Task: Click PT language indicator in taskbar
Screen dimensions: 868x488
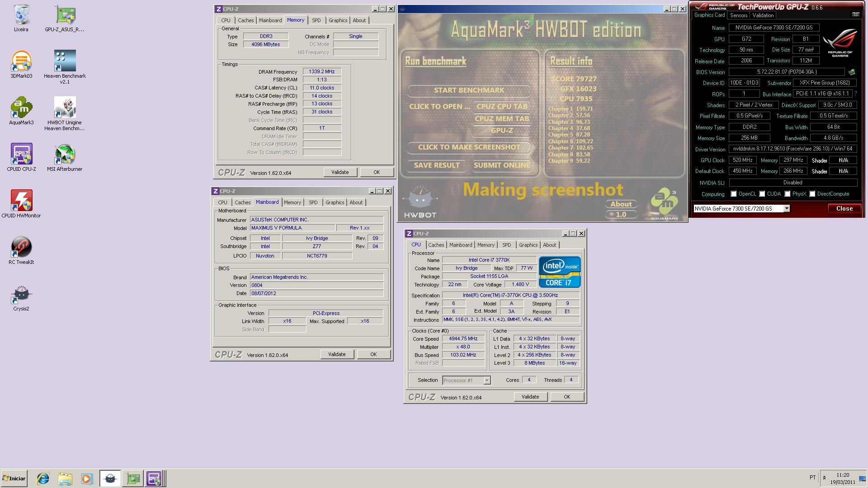Action: pyautogui.click(x=812, y=478)
